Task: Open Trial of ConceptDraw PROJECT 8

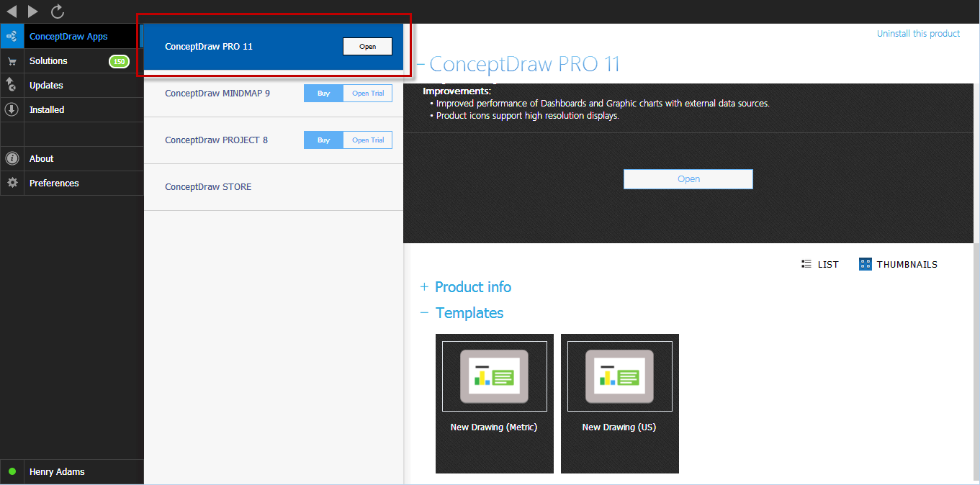Action: (x=368, y=140)
